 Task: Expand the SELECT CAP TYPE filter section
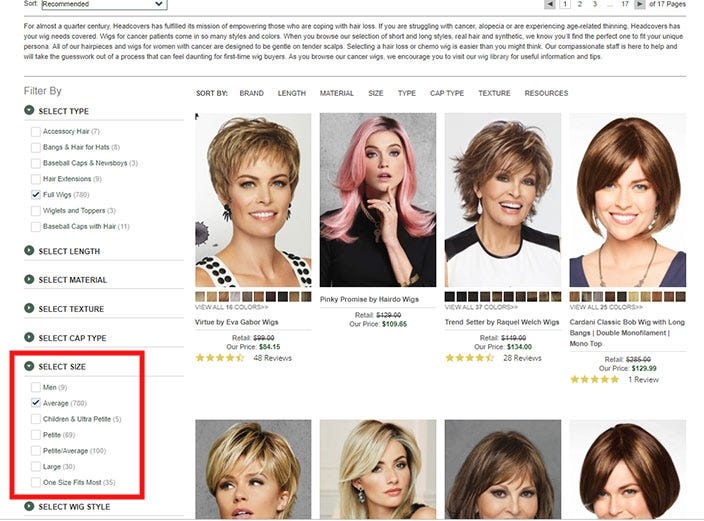point(72,338)
